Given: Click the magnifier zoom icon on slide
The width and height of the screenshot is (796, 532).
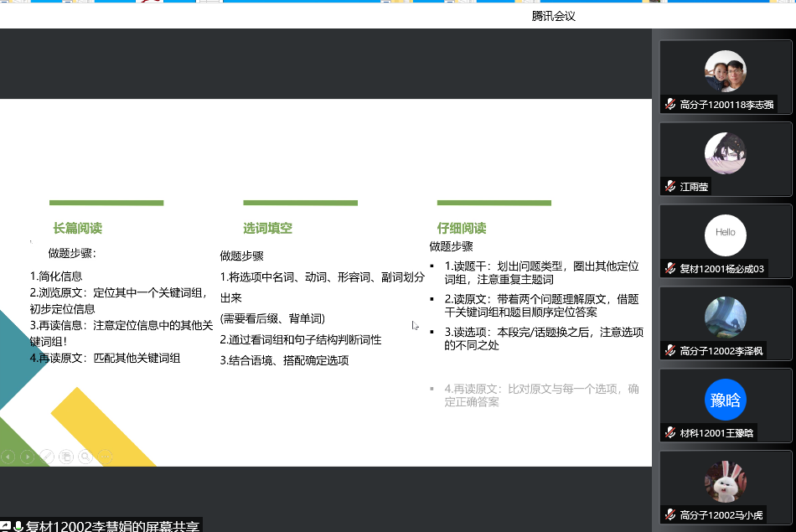Looking at the screenshot, I should tap(85, 457).
